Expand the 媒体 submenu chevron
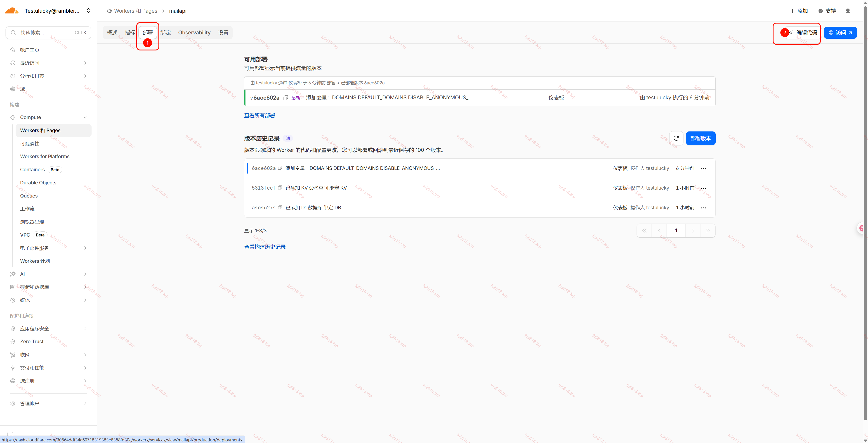The image size is (868, 443). click(85, 300)
